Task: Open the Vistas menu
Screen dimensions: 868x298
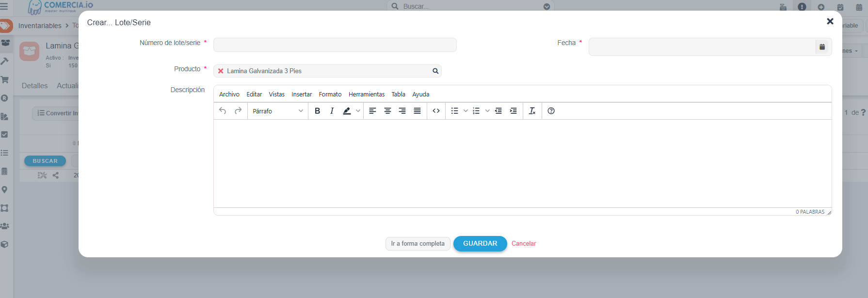Action: (277, 94)
